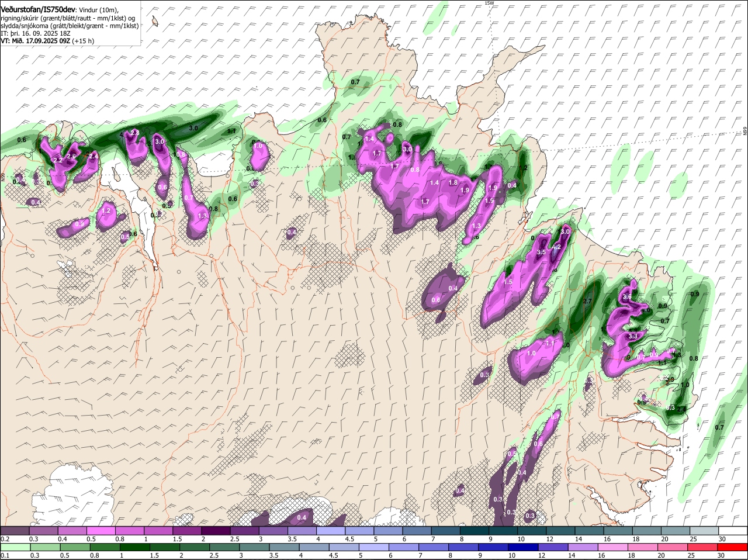The image size is (748, 560).
Task: Pick the snow legend swatch between 0.5 and 0.8
Action: (101, 530)
